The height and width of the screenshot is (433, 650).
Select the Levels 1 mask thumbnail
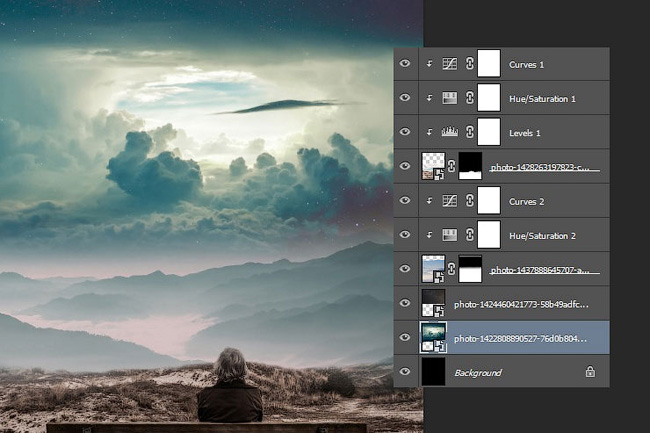(489, 132)
